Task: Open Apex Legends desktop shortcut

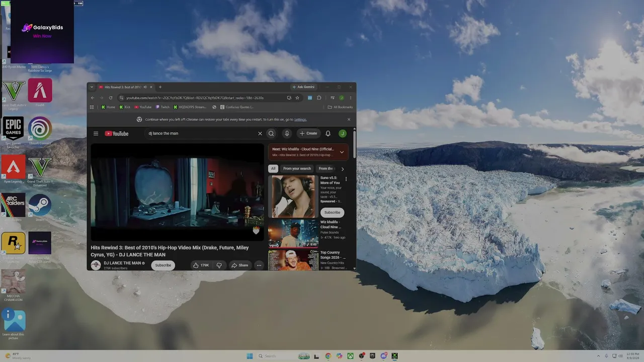Action: point(13,169)
